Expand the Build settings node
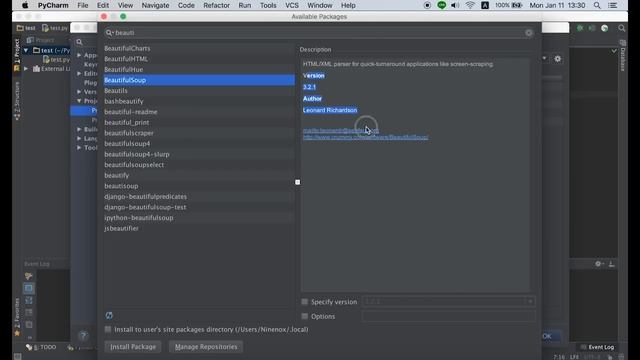 tap(79, 129)
